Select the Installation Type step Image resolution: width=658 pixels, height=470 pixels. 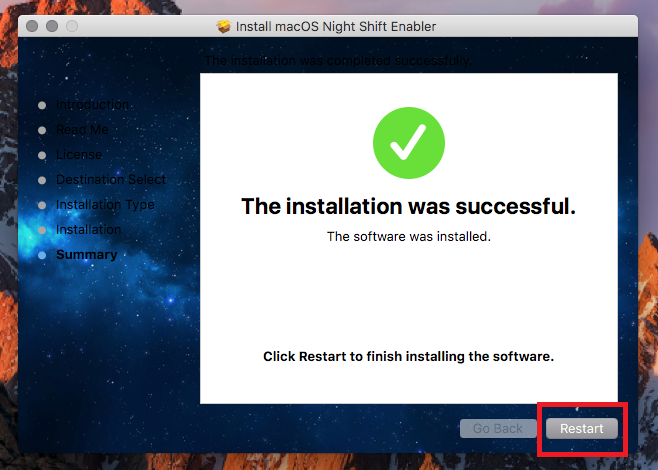pyautogui.click(x=105, y=204)
